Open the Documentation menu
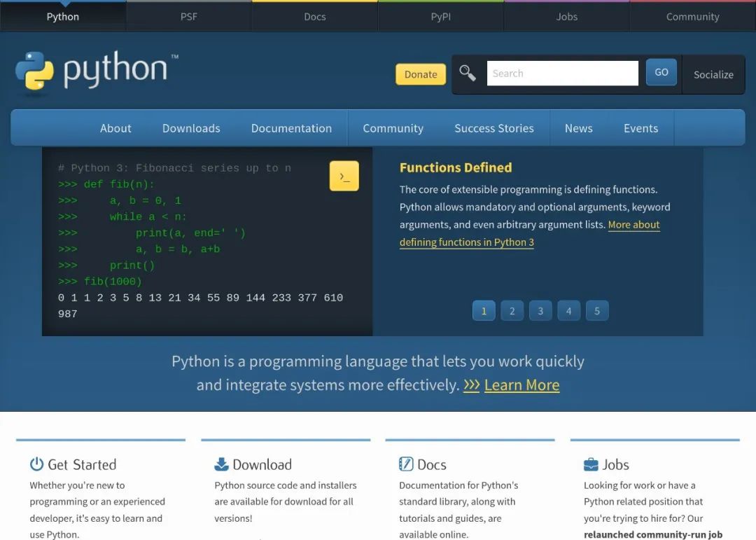This screenshot has width=756, height=540. pos(292,128)
